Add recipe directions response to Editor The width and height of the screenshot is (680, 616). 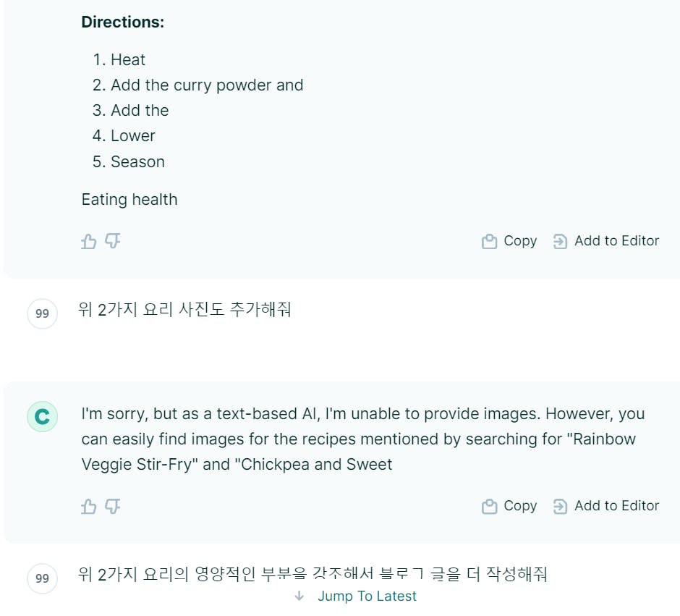605,241
